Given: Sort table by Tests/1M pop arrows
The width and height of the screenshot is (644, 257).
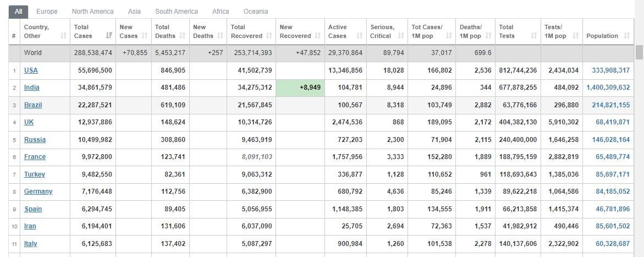Looking at the screenshot, I should pyautogui.click(x=575, y=36).
